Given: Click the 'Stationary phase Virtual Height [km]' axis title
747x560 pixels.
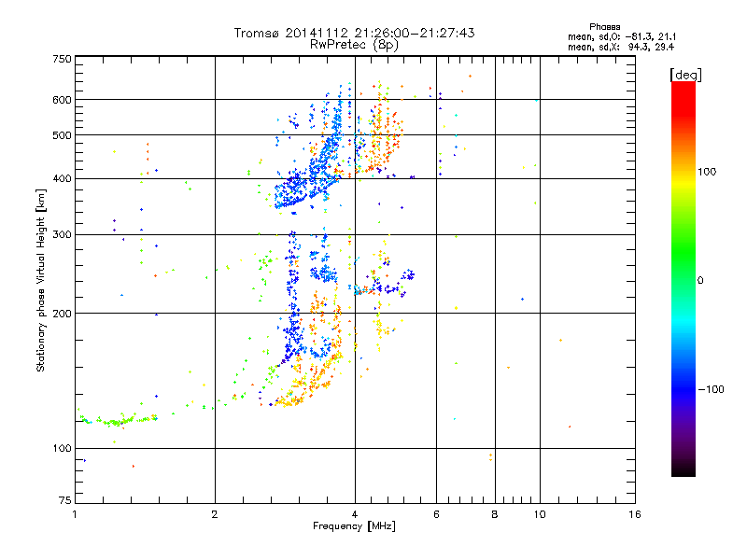Looking at the screenshot, I should pos(41,280).
